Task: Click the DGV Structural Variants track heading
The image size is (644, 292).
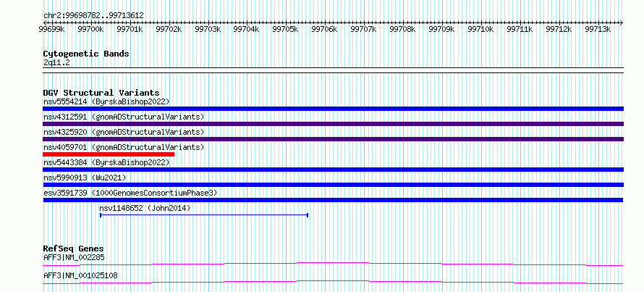Action: [101, 93]
